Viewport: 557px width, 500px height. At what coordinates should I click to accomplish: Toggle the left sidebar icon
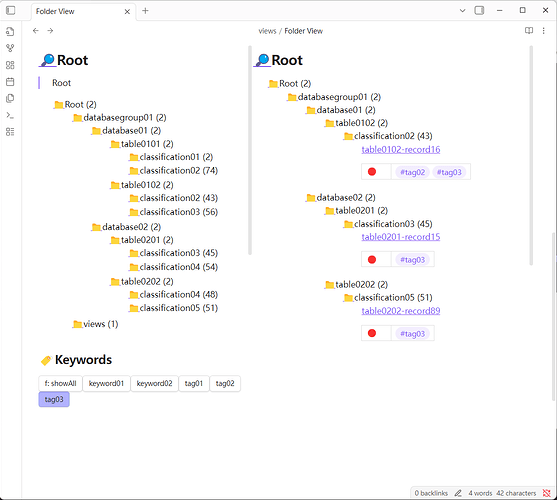11,10
